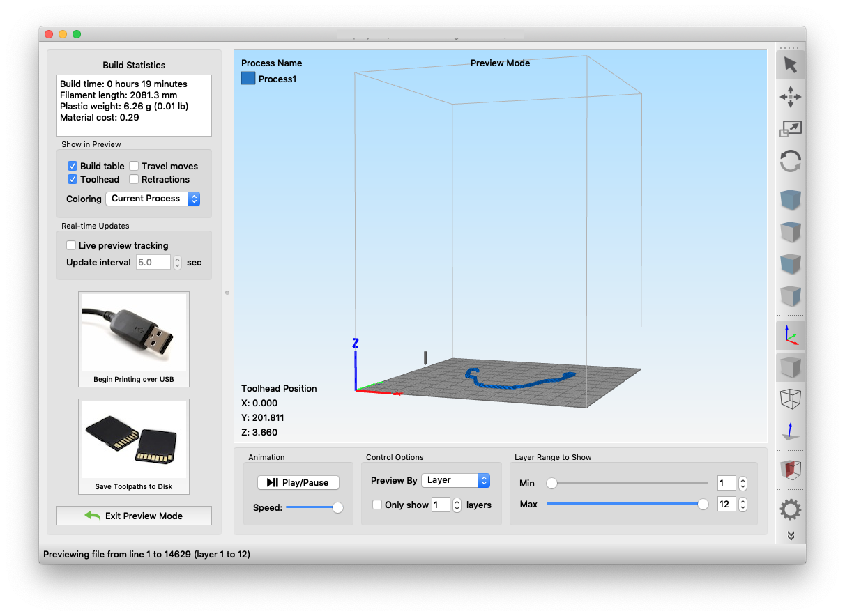
Task: Click the animation Speed slider handle
Action: (337, 507)
